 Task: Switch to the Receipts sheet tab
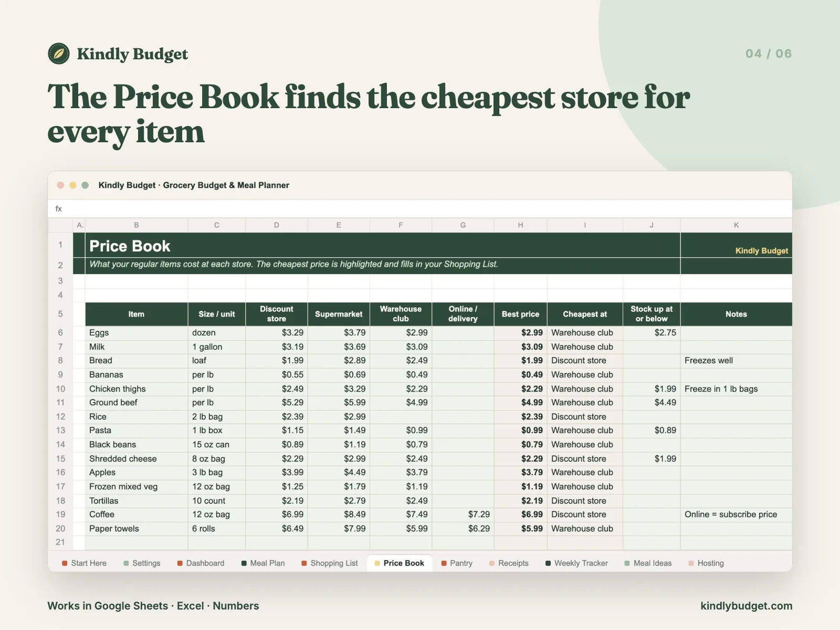509,563
